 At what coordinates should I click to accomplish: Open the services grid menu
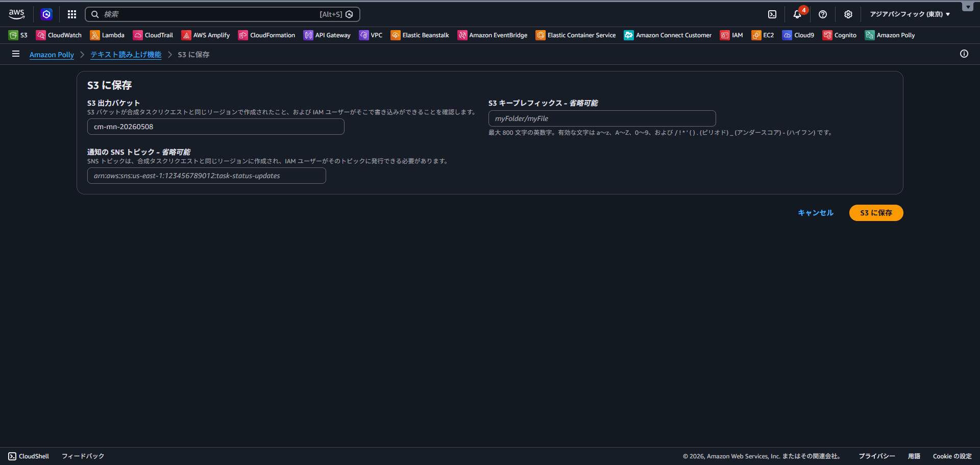click(72, 14)
